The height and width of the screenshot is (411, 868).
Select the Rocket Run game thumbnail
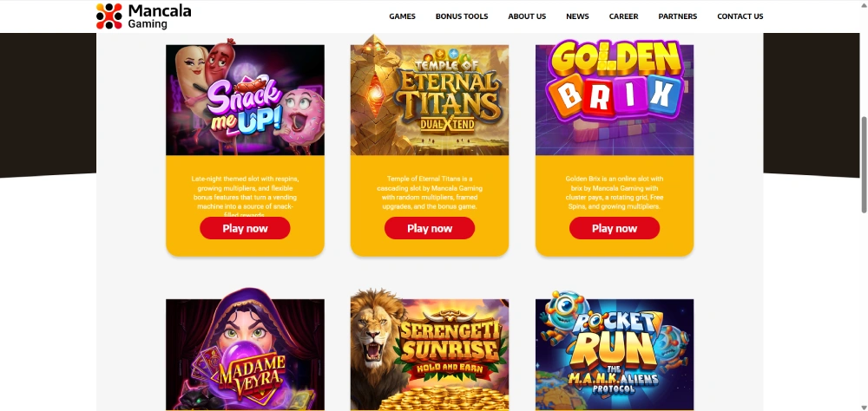pyautogui.click(x=615, y=349)
